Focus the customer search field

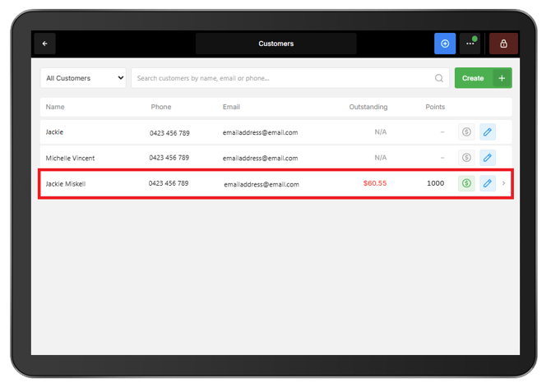click(x=290, y=78)
